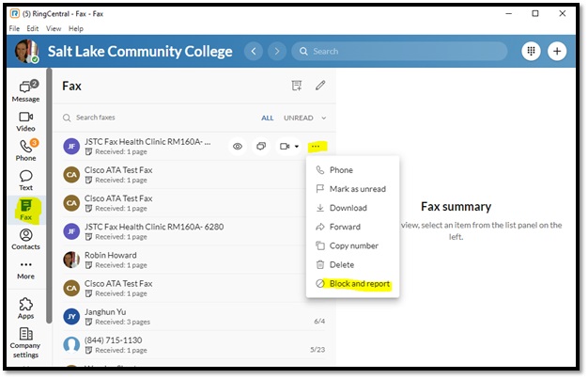Open the Text section in the sidebar

25,181
